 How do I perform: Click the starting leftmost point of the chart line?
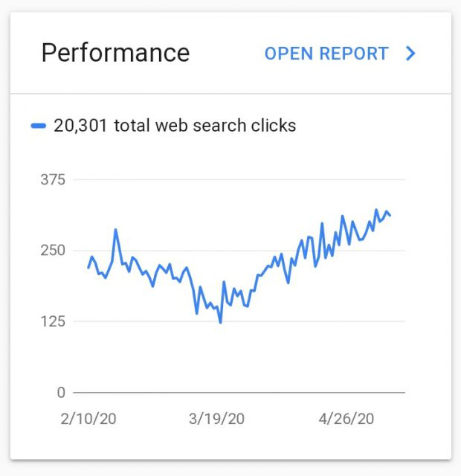click(88, 268)
